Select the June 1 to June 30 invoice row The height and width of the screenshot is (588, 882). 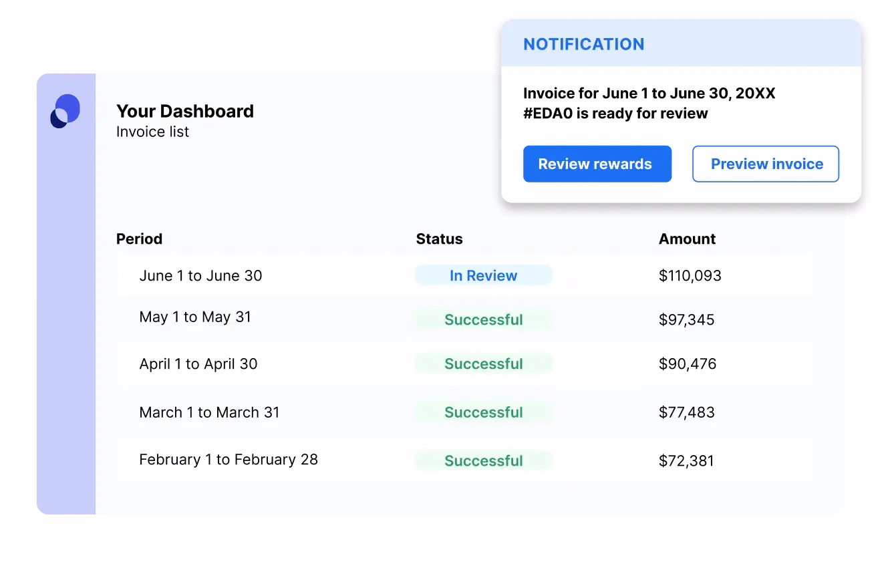[x=200, y=275]
